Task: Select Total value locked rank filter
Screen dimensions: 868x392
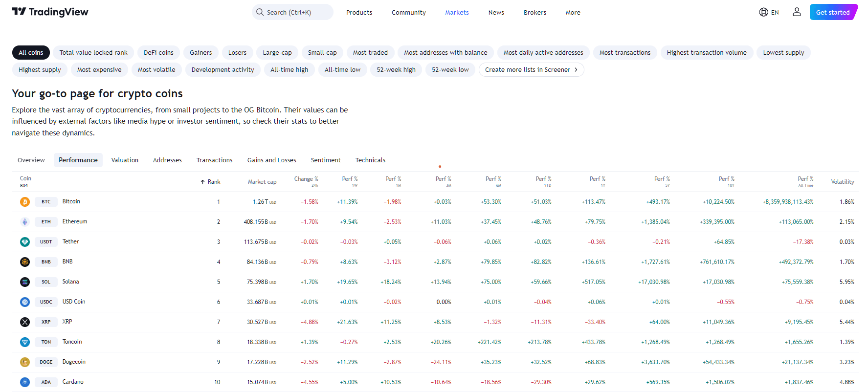Action: coord(93,53)
